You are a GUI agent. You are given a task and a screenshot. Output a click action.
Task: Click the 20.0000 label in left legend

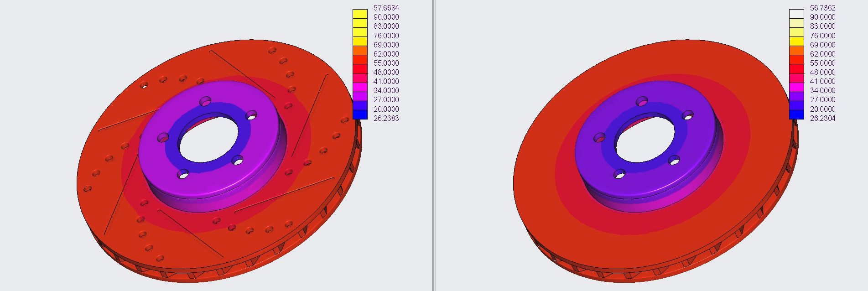(x=386, y=109)
